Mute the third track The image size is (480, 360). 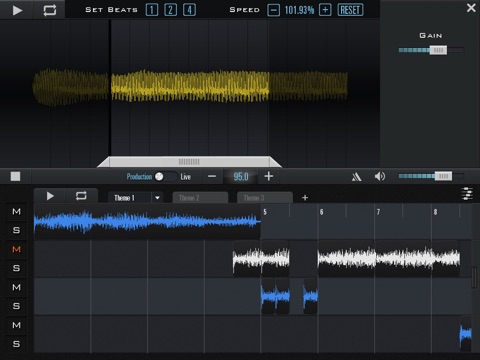(x=16, y=287)
